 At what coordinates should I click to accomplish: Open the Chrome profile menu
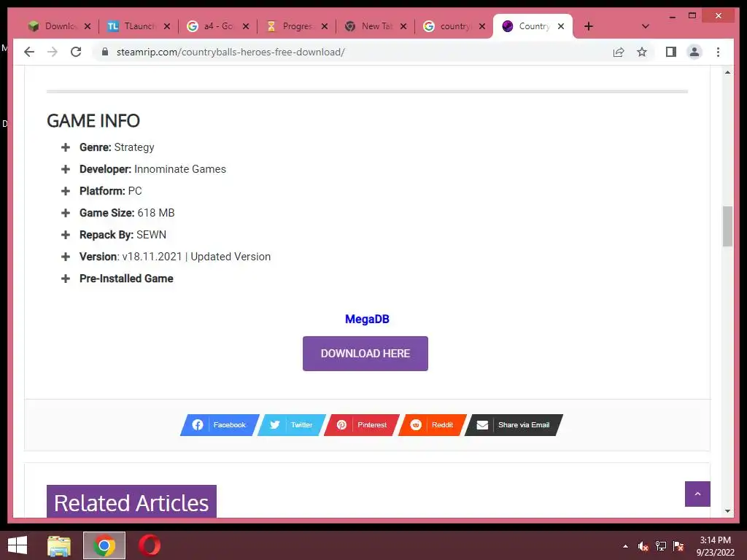(x=694, y=52)
